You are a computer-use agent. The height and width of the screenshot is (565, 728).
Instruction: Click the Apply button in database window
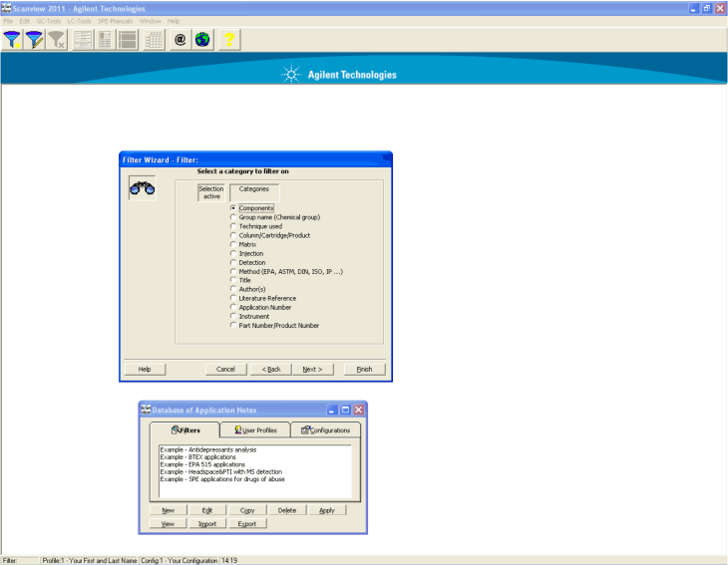326,510
